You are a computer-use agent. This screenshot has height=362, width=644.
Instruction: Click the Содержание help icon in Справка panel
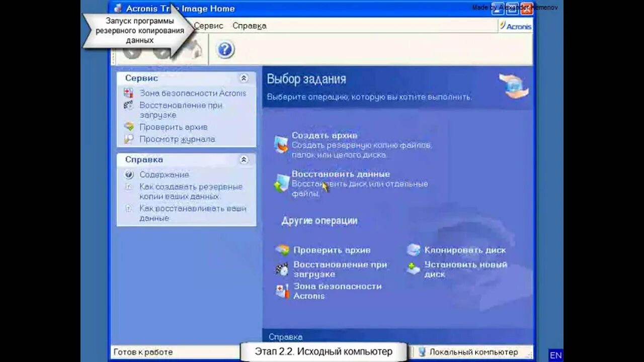click(x=129, y=174)
